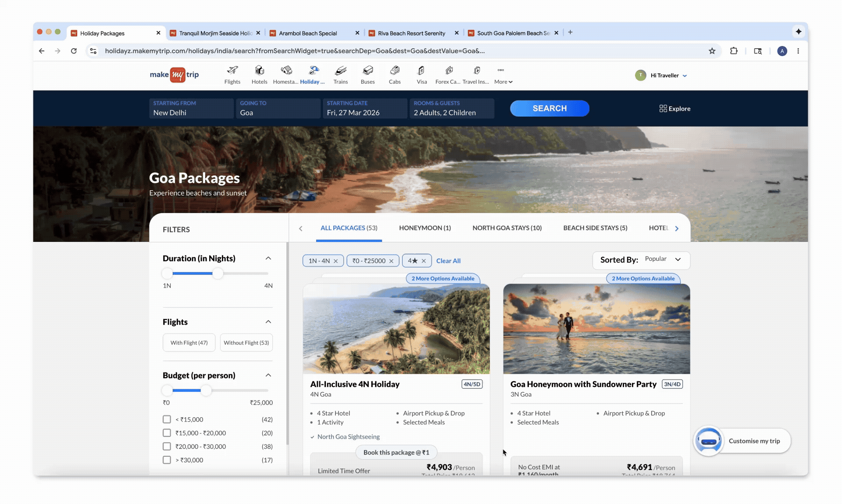Toggle Without Flight (53) filter
Image resolution: width=842 pixels, height=504 pixels.
[246, 343]
